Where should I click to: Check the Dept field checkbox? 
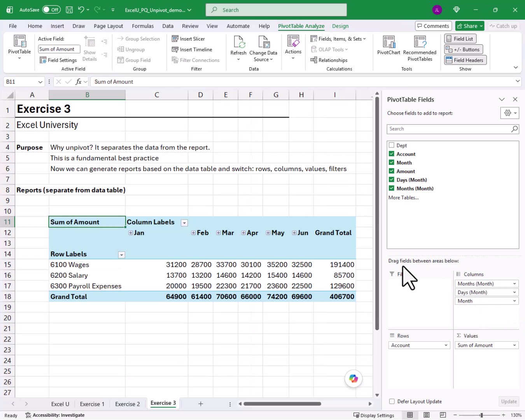[392, 145]
